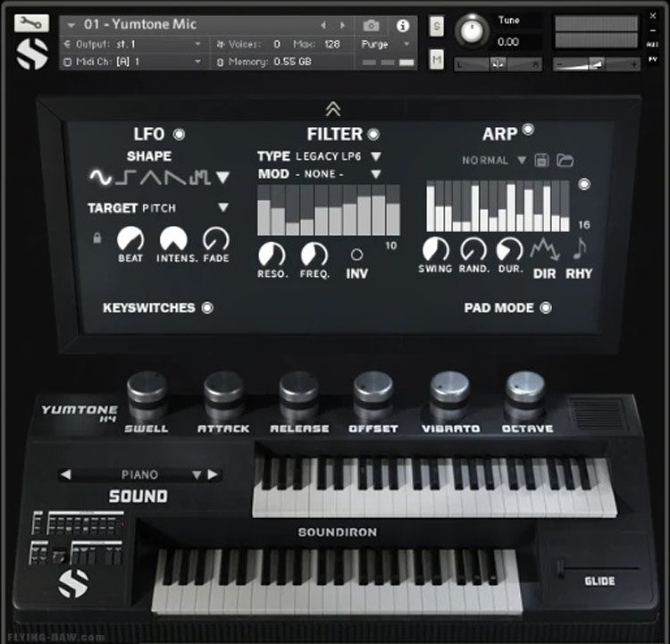Select previous sound with left arrow
This screenshot has height=644, width=670.
65,474
